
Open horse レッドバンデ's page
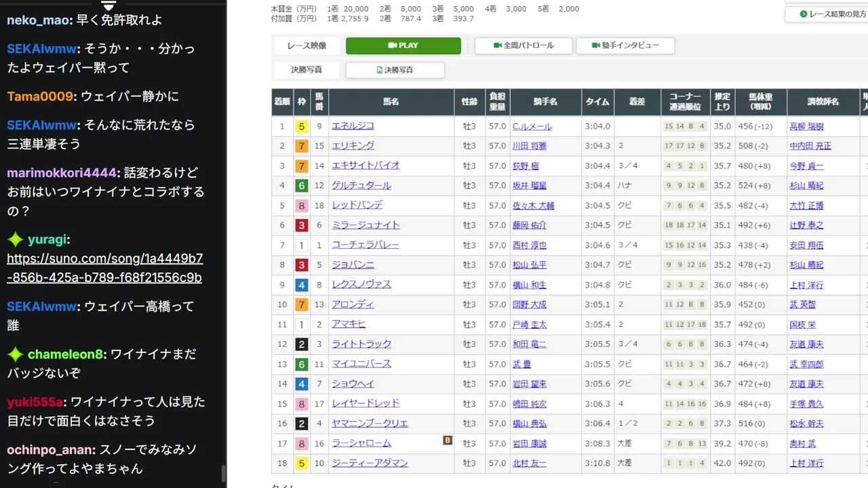coord(357,205)
